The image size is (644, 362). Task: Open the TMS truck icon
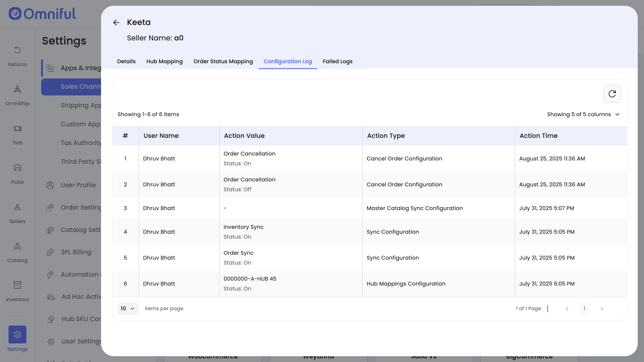point(17,129)
